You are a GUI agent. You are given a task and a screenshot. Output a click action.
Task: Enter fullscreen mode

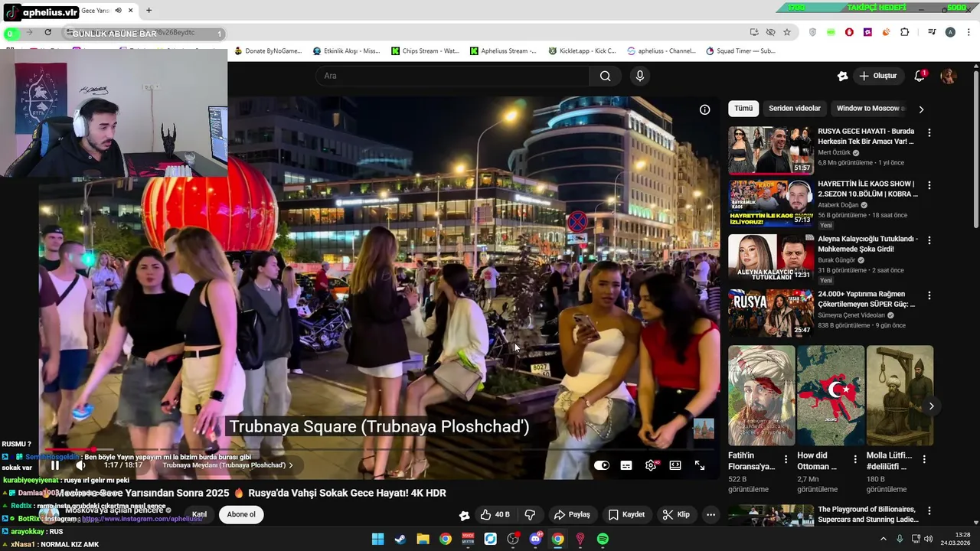700,465
